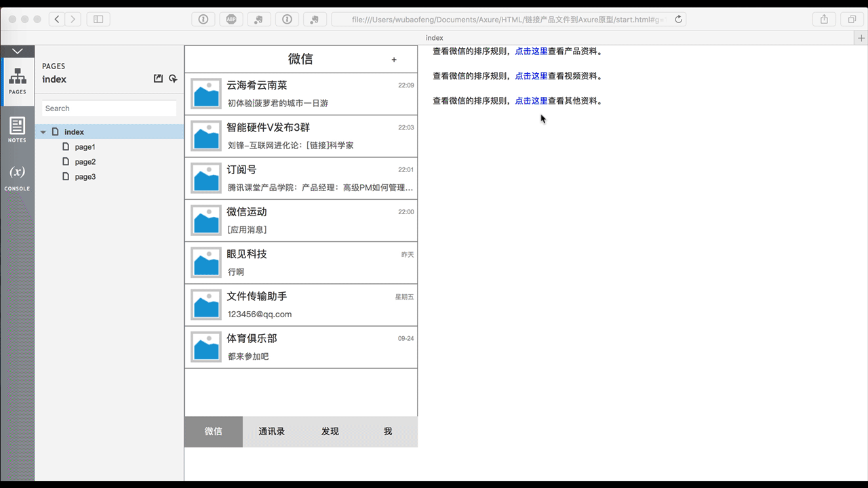Click the 体育俱乐部 avatar image

tap(206, 347)
